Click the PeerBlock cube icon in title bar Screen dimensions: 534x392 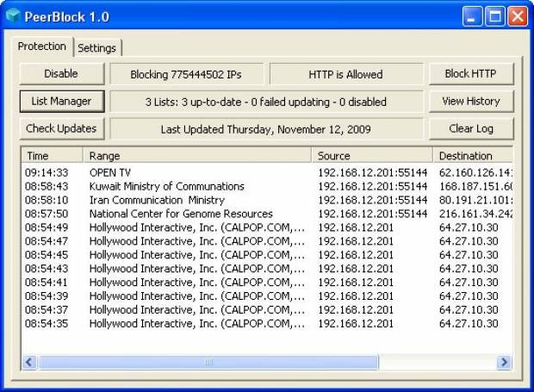click(x=13, y=16)
